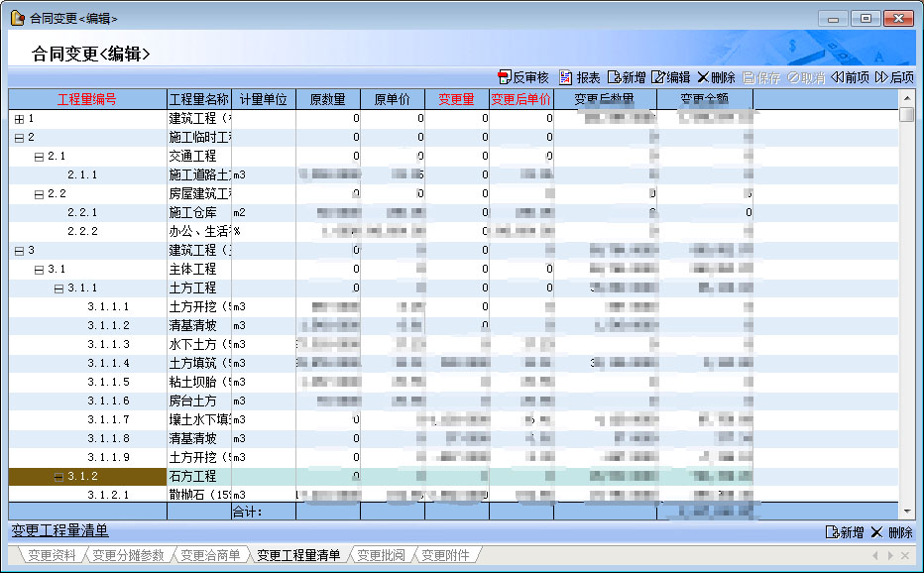Switch to 变更资料 tab

tap(52, 555)
